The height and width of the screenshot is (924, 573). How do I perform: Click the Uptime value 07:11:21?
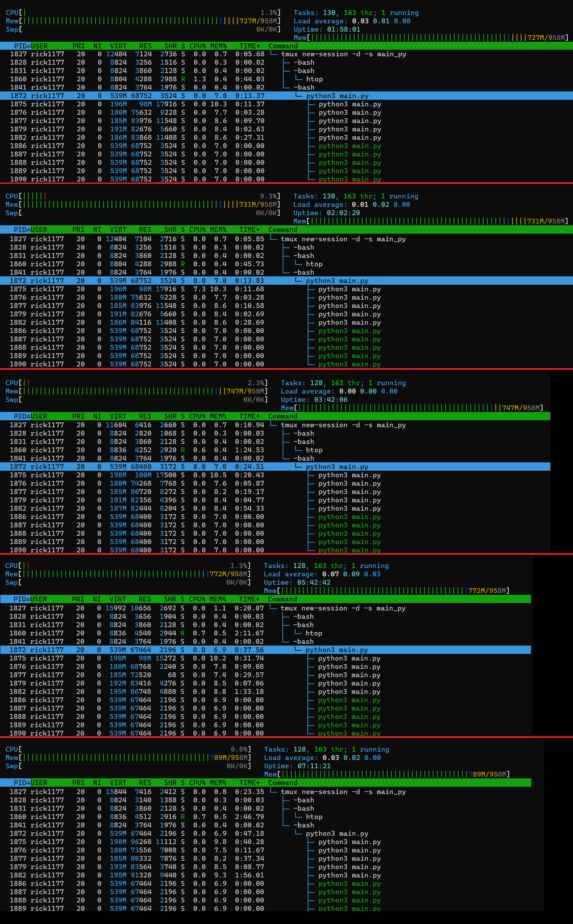tap(314, 766)
